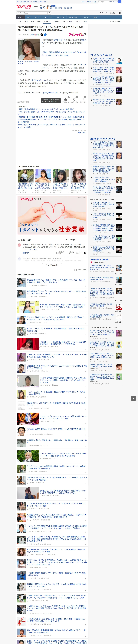Click the コメントを書く button
This screenshot has width=138, height=644.
(69, 240)
